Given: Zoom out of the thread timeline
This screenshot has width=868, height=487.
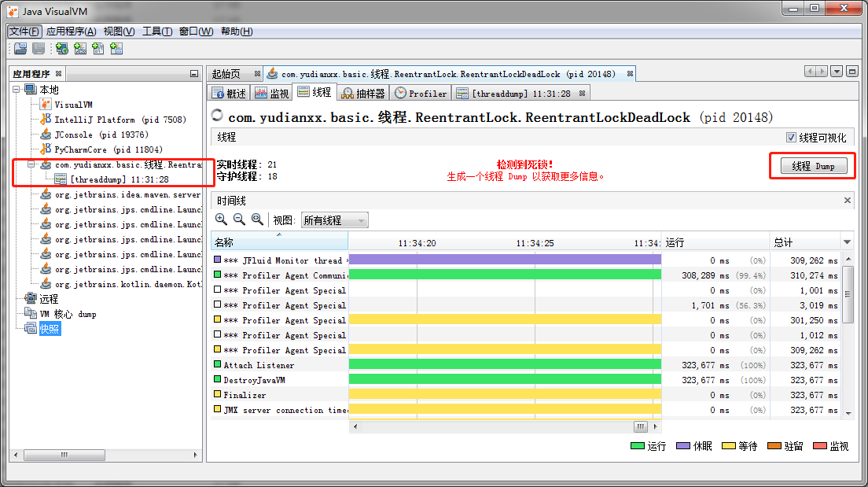Looking at the screenshot, I should [239, 219].
